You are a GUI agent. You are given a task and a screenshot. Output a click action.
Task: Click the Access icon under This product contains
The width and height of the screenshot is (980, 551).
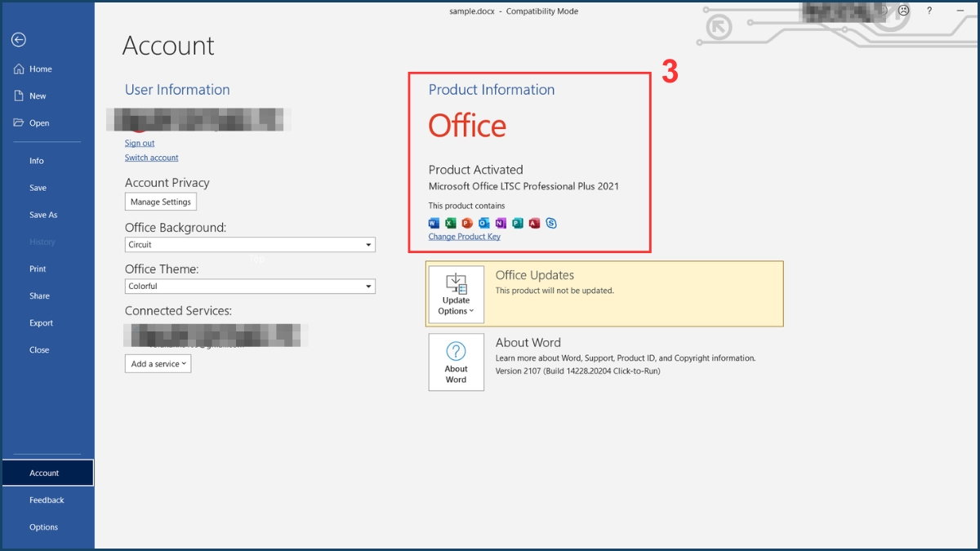point(534,223)
